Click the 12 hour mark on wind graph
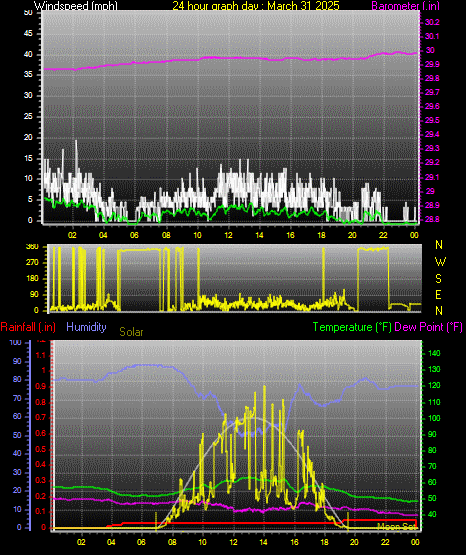 tap(228, 235)
